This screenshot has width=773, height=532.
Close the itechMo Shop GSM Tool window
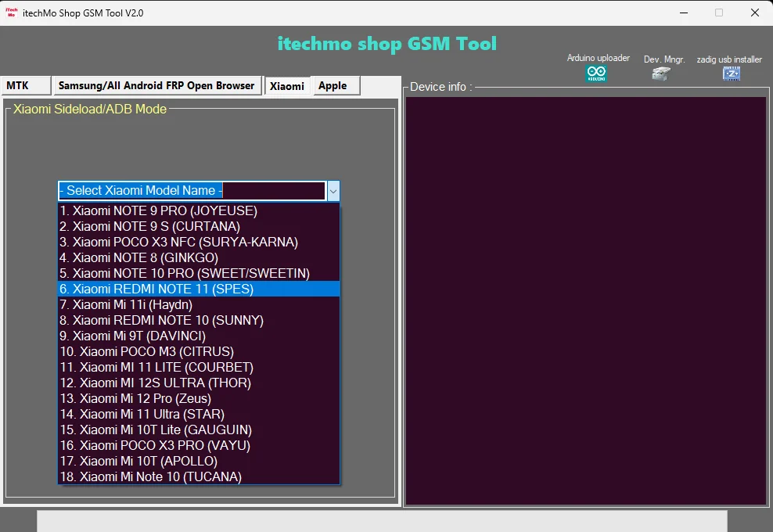(x=755, y=13)
